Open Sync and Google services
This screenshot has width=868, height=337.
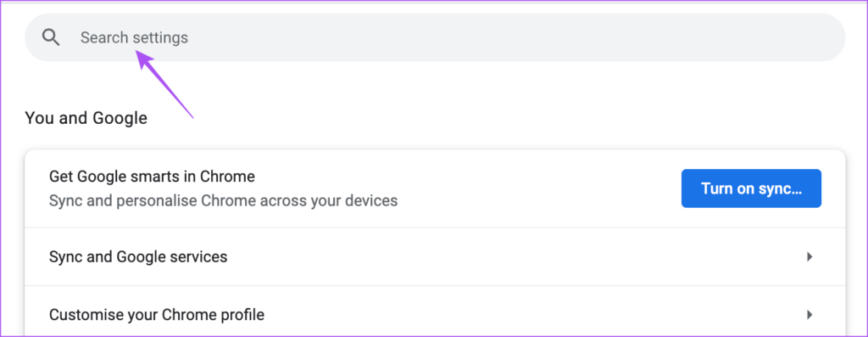435,256
